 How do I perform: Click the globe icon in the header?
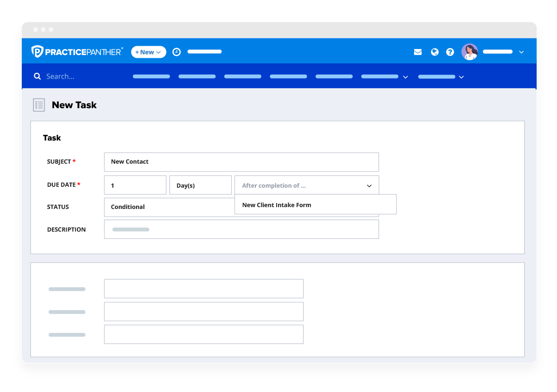click(x=434, y=52)
